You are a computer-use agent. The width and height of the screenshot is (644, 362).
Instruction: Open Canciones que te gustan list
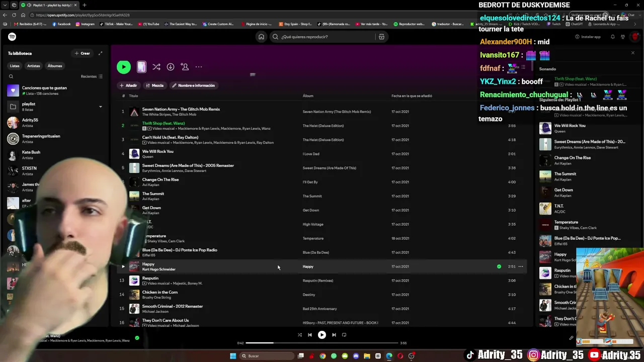(x=55, y=90)
